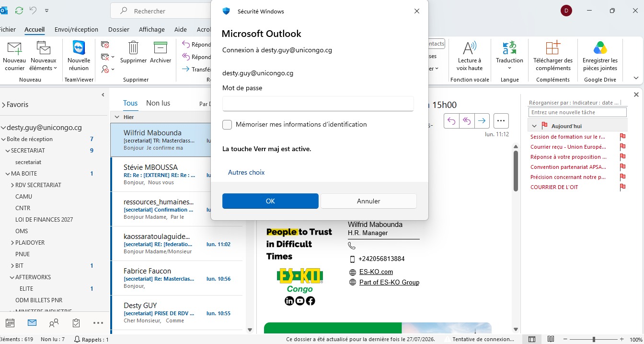Click OK in the security dialog
The width and height of the screenshot is (644, 344).
point(270,201)
